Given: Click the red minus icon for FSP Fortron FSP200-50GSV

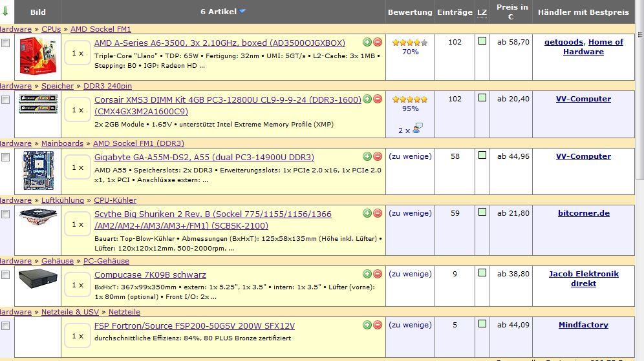Looking at the screenshot, I should [x=378, y=325].
